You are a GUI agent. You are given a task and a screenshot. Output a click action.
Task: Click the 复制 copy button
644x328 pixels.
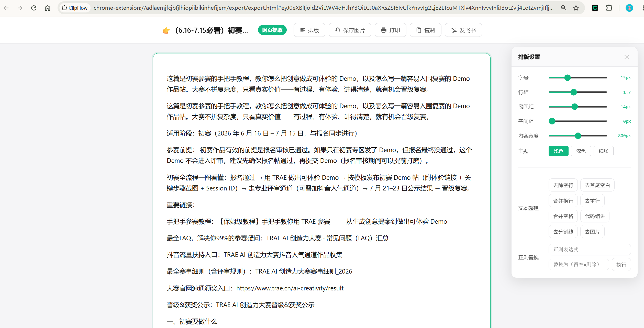(x=425, y=30)
